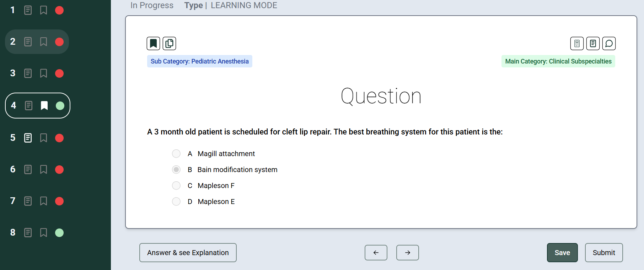Screen dimensions: 644x270
Task: Open the comment bubble icon
Action: [x=609, y=44]
